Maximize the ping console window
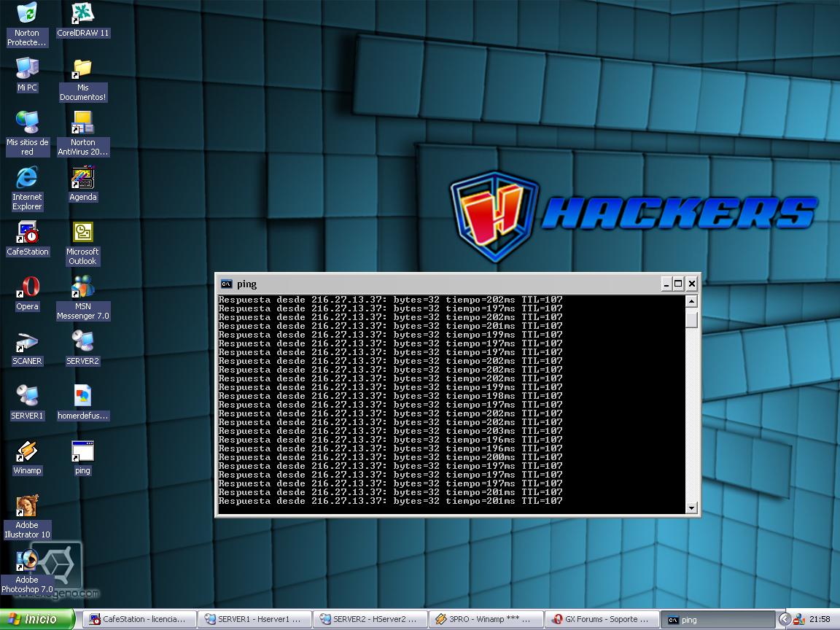Screen dimensions: 840x630 click(x=678, y=284)
